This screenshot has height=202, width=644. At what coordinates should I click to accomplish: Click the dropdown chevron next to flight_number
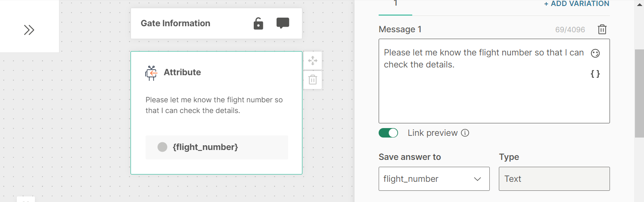(477, 179)
